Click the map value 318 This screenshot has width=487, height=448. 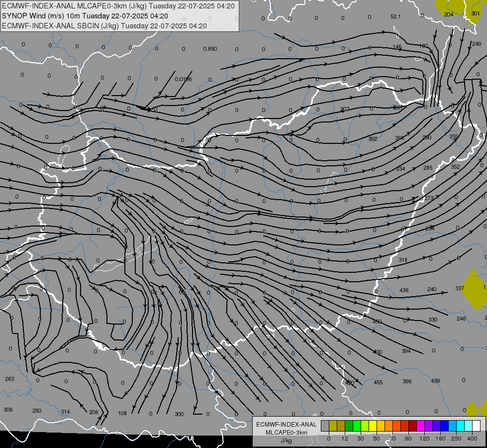(403, 260)
